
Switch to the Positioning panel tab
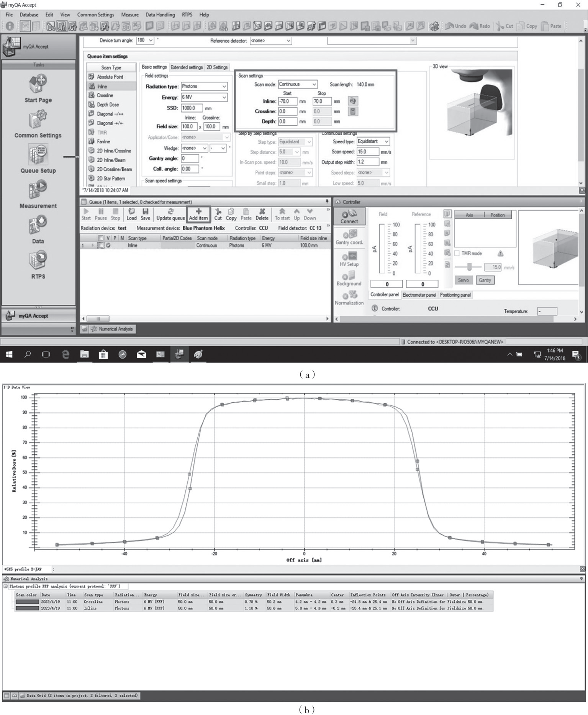[x=455, y=295]
